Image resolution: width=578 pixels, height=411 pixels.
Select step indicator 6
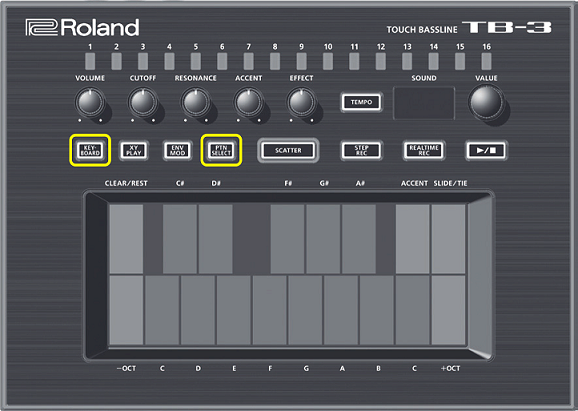click(x=222, y=61)
